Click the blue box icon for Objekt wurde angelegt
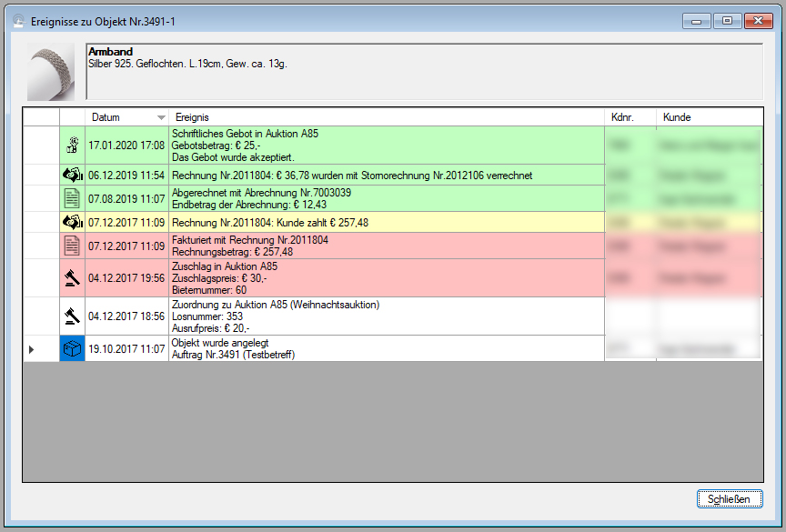786x532 pixels. [x=72, y=348]
